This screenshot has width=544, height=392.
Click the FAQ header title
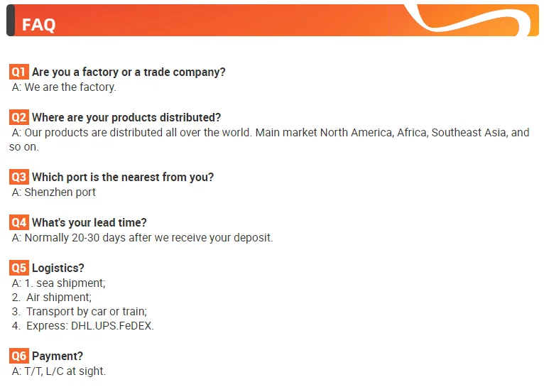pyautogui.click(x=38, y=25)
